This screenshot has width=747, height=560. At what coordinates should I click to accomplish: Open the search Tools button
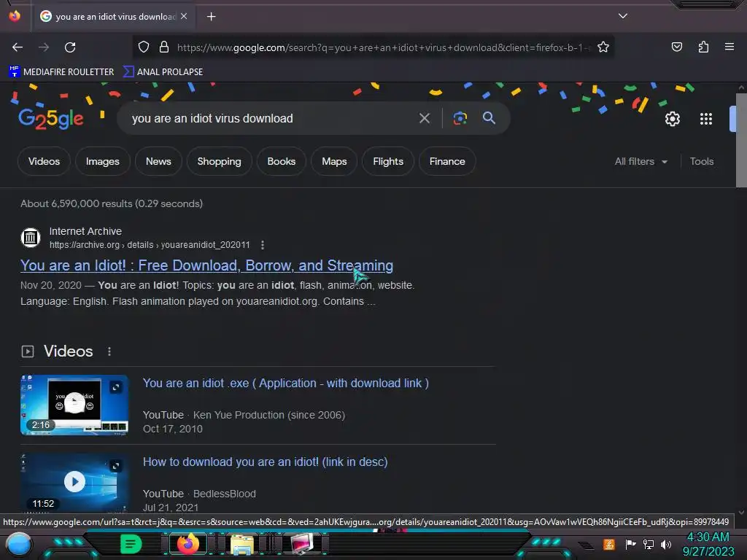pos(702,161)
